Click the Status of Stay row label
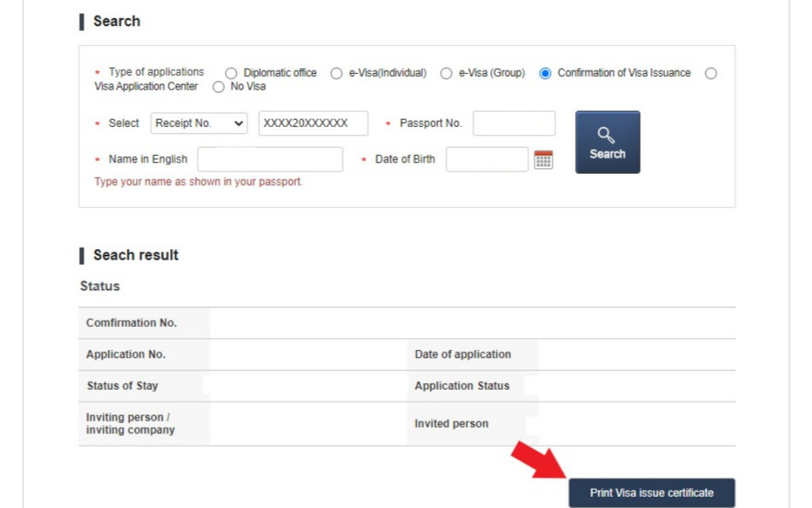The height and width of the screenshot is (508, 812). 122,386
